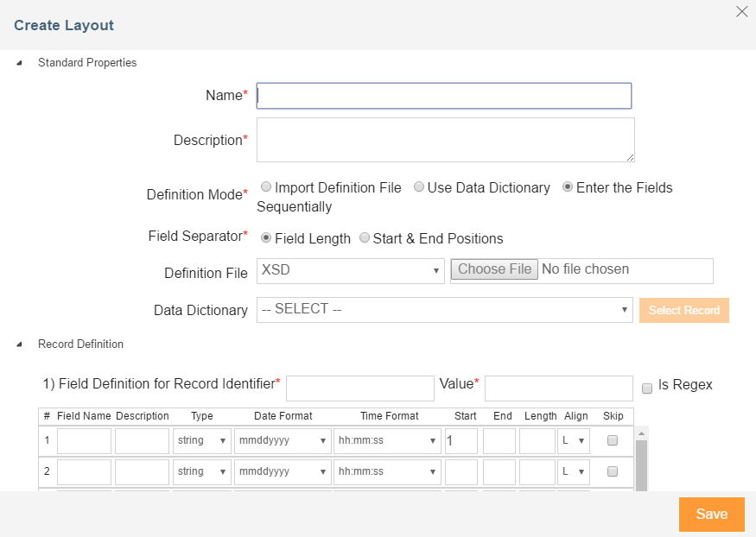Collapse the Standard Properties section
The height and width of the screenshot is (537, 756).
[20, 63]
